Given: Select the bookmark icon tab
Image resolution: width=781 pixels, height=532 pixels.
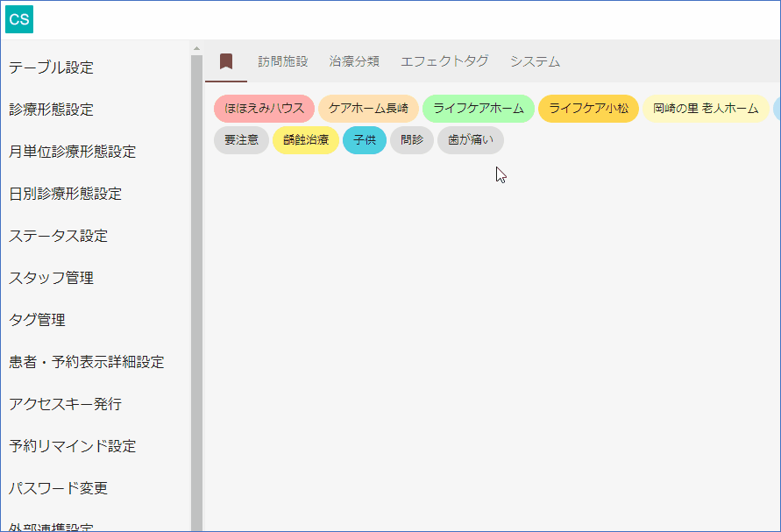Looking at the screenshot, I should 226,61.
